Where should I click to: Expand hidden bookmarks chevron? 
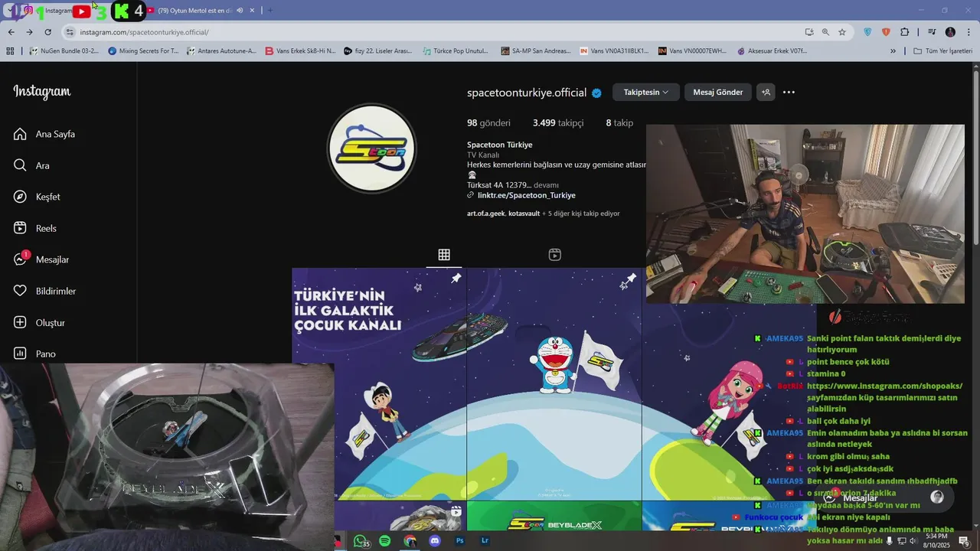pyautogui.click(x=893, y=51)
